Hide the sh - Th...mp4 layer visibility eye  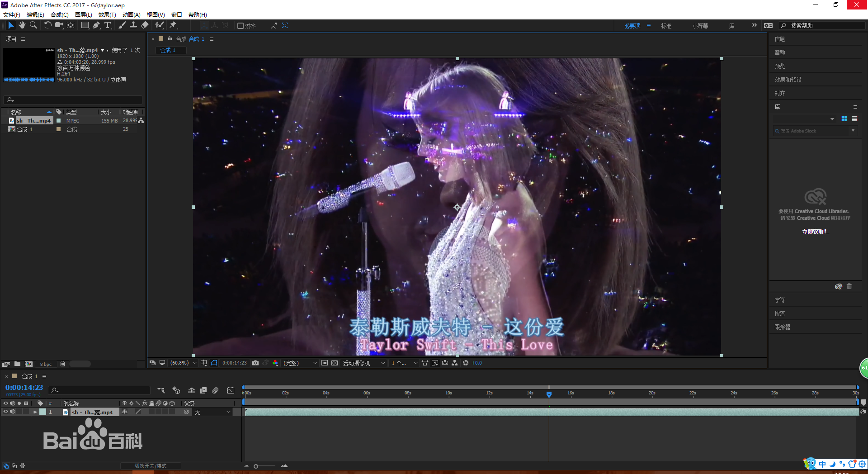pyautogui.click(x=5, y=412)
